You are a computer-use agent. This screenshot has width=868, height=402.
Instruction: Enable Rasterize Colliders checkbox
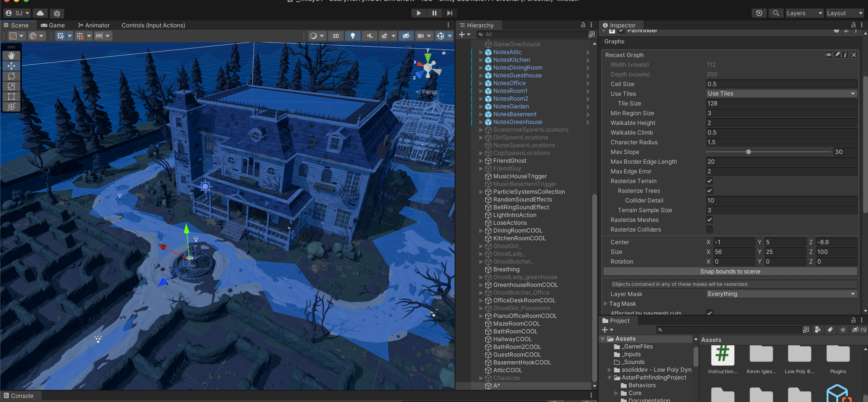tap(709, 229)
